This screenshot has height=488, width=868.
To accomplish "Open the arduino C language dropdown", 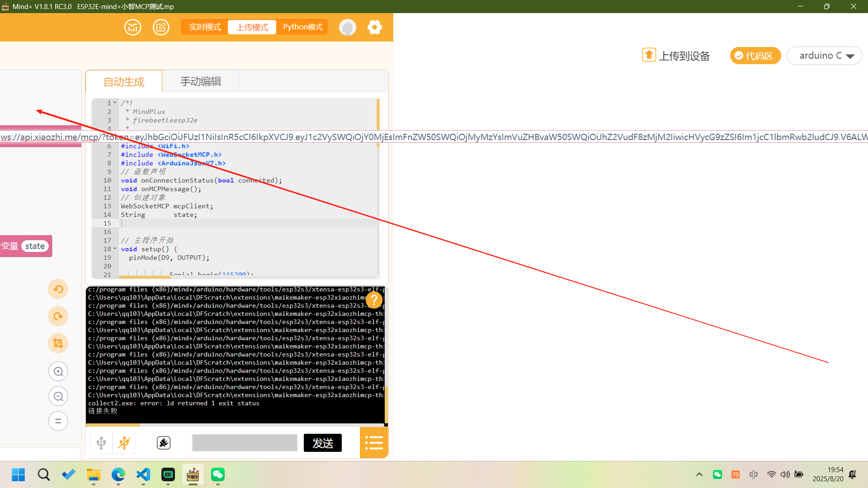I will click(825, 56).
